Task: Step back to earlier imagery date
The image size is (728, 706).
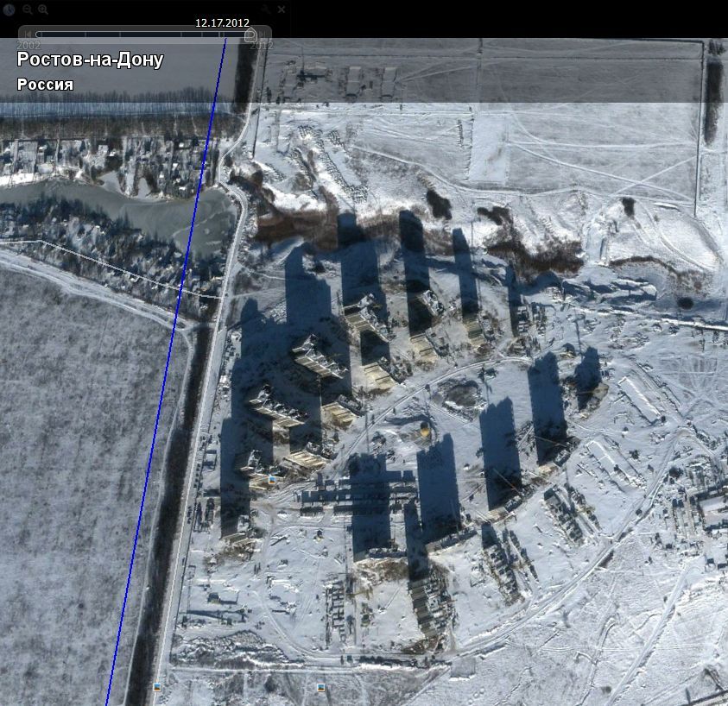Action: (28, 35)
